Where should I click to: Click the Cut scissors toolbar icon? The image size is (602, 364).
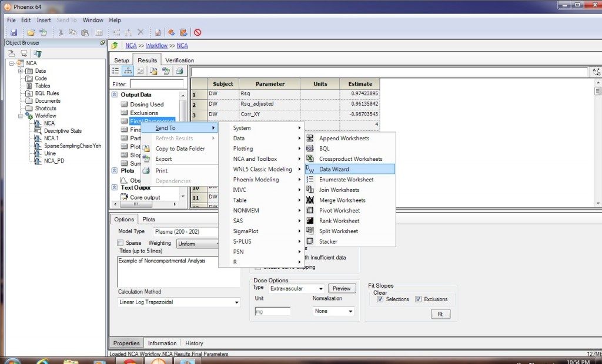[60, 32]
